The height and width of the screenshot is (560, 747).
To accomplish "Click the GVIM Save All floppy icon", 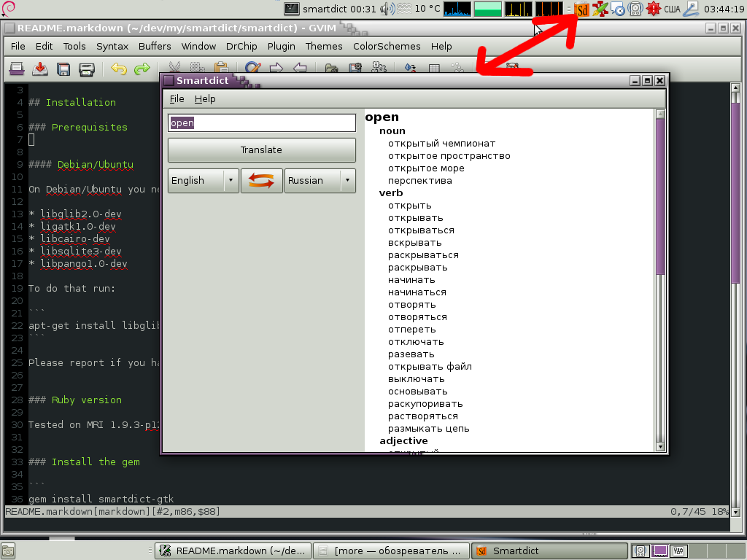I will pyautogui.click(x=63, y=69).
